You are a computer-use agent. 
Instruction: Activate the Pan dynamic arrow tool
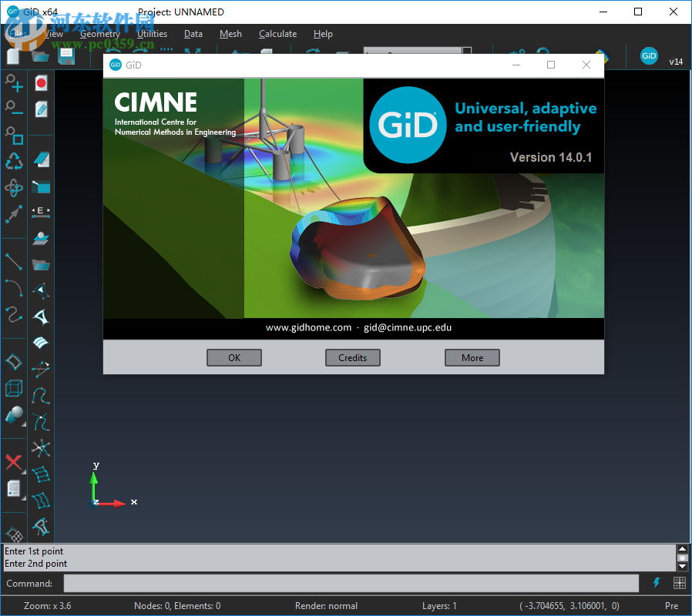coord(14,214)
